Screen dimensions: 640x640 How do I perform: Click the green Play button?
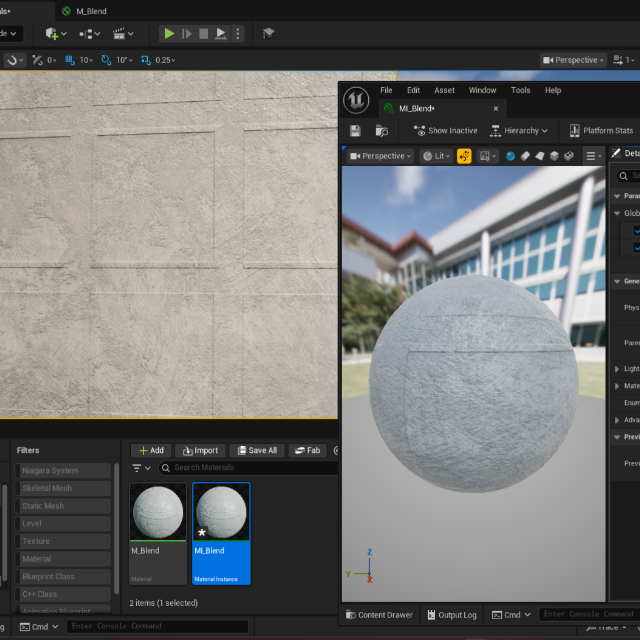pos(169,33)
